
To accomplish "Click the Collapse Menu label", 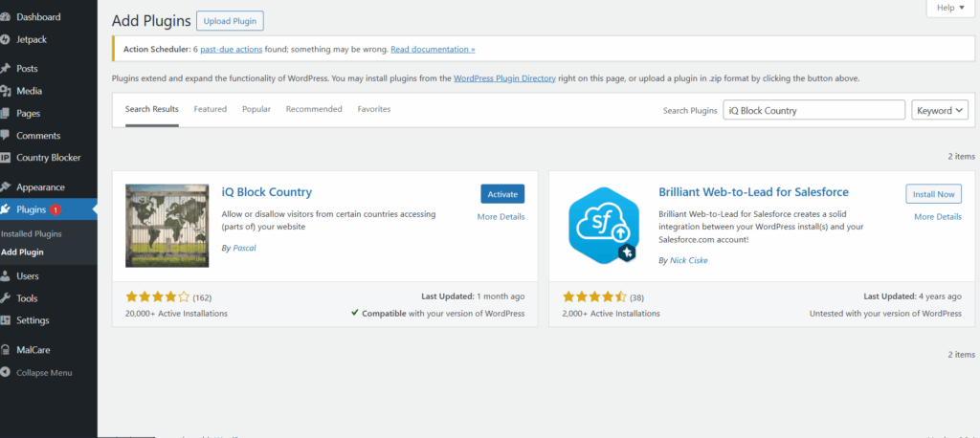I will [x=44, y=372].
